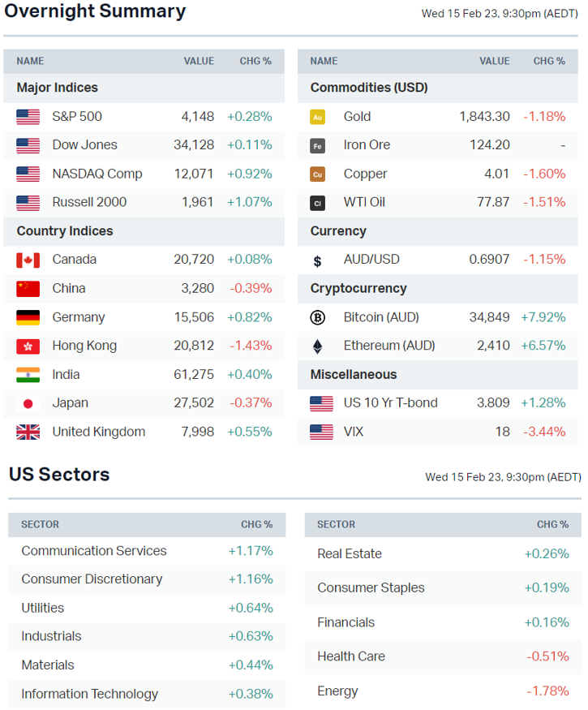
Task: Sort Commodities table by VALUE header
Action: coord(494,61)
